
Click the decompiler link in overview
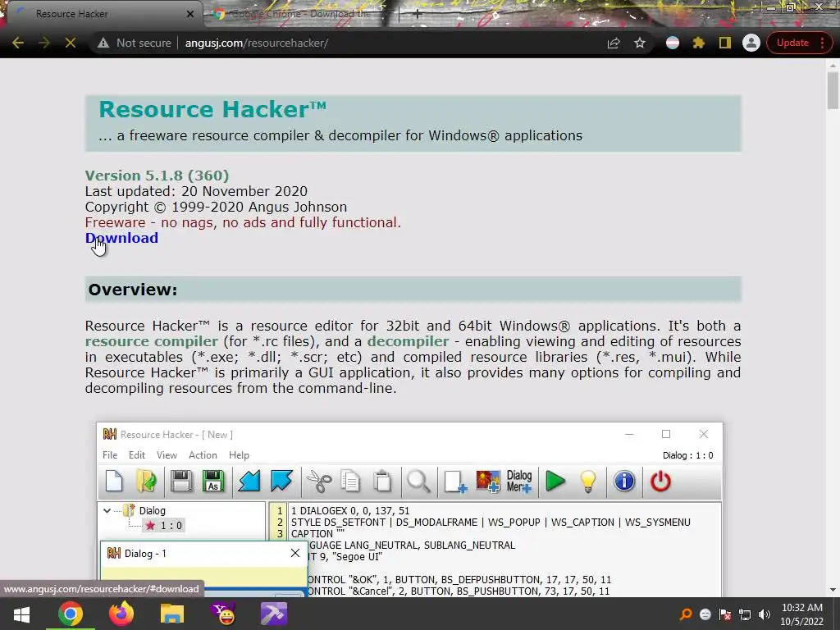[x=408, y=341]
